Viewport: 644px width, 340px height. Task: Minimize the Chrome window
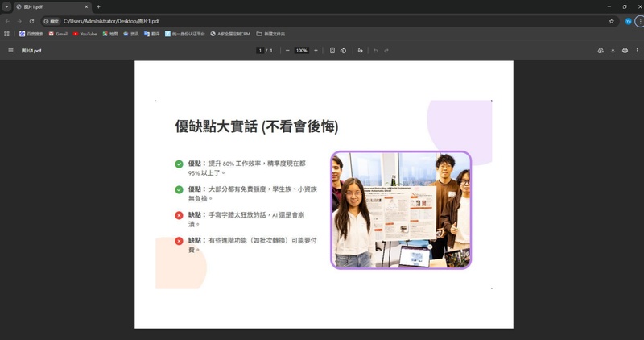(609, 6)
